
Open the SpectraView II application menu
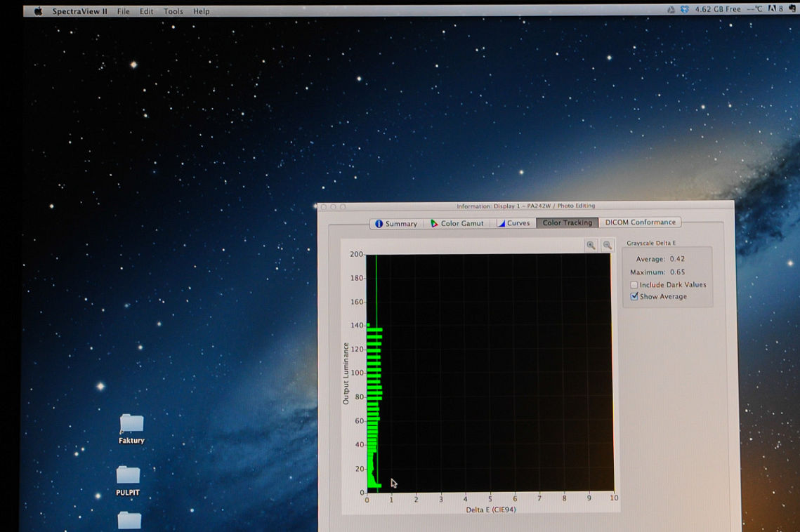tap(79, 11)
